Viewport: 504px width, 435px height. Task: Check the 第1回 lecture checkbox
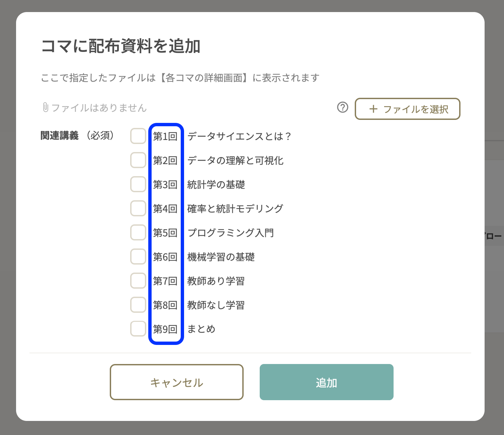click(x=138, y=136)
